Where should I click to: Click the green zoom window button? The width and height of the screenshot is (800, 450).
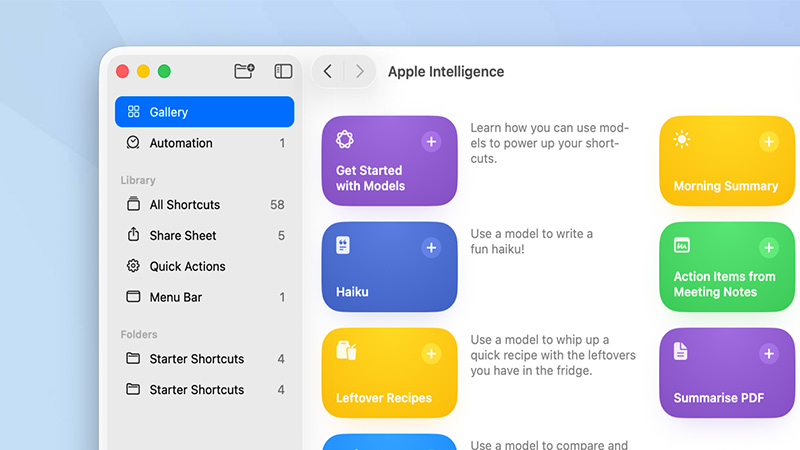(164, 71)
